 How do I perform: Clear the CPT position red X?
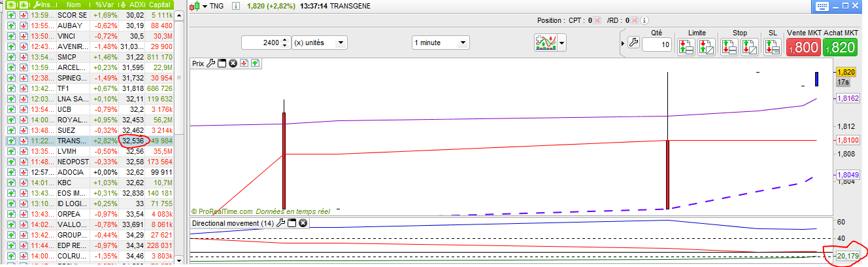(x=597, y=20)
